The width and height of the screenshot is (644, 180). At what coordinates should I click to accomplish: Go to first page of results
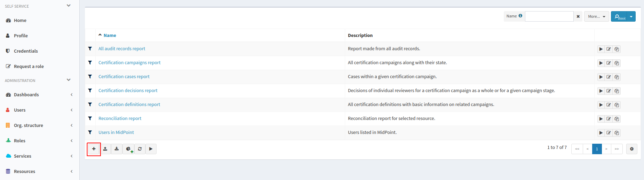577,149
